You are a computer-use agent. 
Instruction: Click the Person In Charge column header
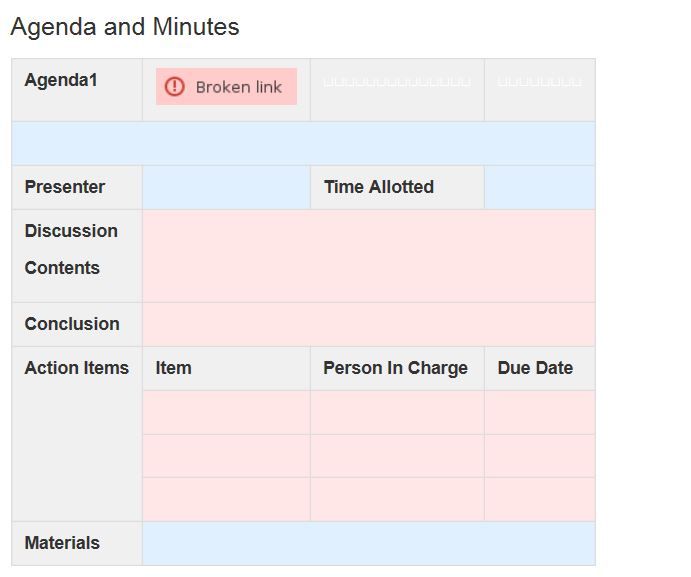coord(395,368)
